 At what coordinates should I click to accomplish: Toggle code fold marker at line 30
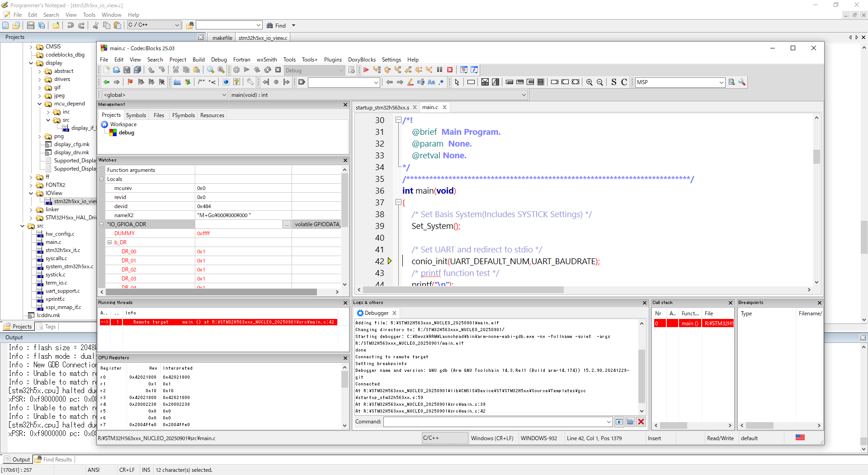pyautogui.click(x=398, y=120)
